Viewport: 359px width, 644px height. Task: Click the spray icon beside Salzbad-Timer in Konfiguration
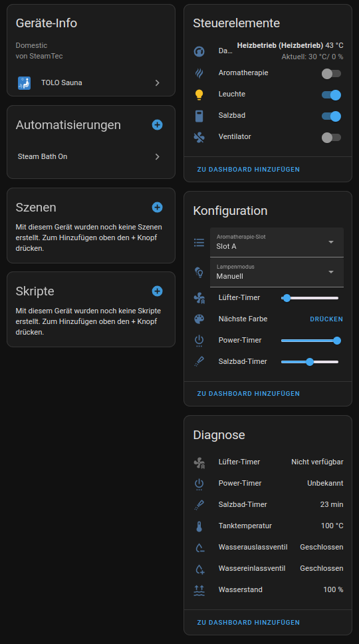[x=199, y=362]
